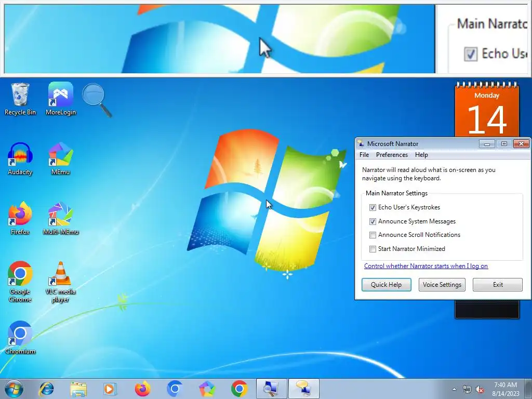Click the Quick Help button

pos(386,285)
